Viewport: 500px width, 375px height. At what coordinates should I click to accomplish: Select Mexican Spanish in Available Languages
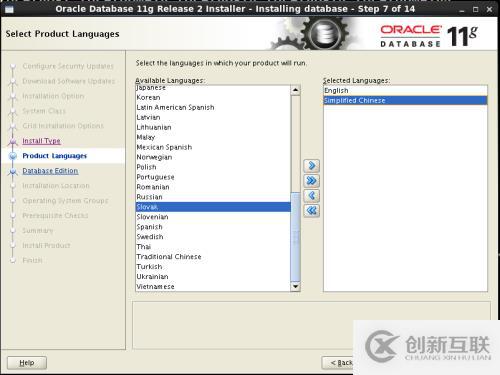point(213,147)
